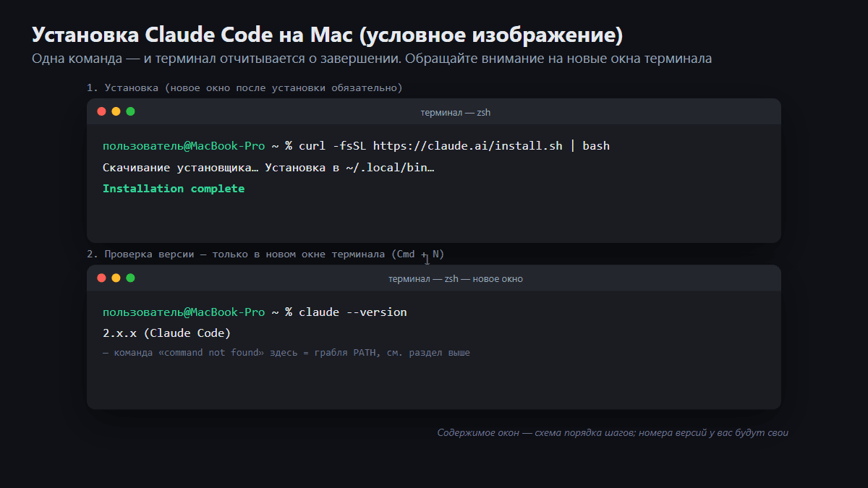Maximize the first zsh terminal with green button
This screenshot has width=868, height=488.
tap(130, 111)
